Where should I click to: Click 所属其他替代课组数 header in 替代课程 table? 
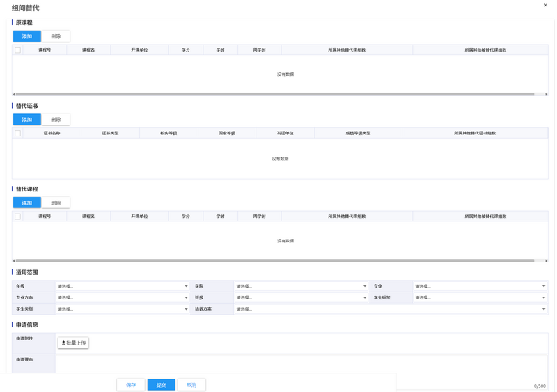347,217
